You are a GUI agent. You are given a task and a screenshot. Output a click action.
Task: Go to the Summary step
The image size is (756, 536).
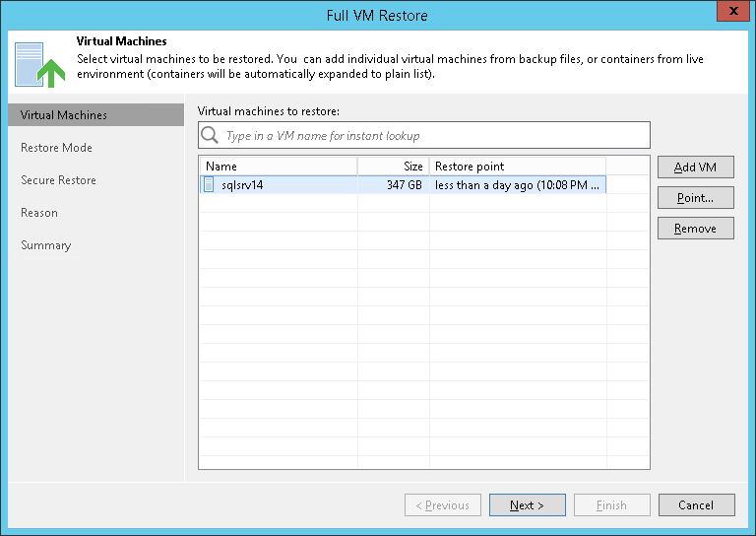click(x=46, y=245)
